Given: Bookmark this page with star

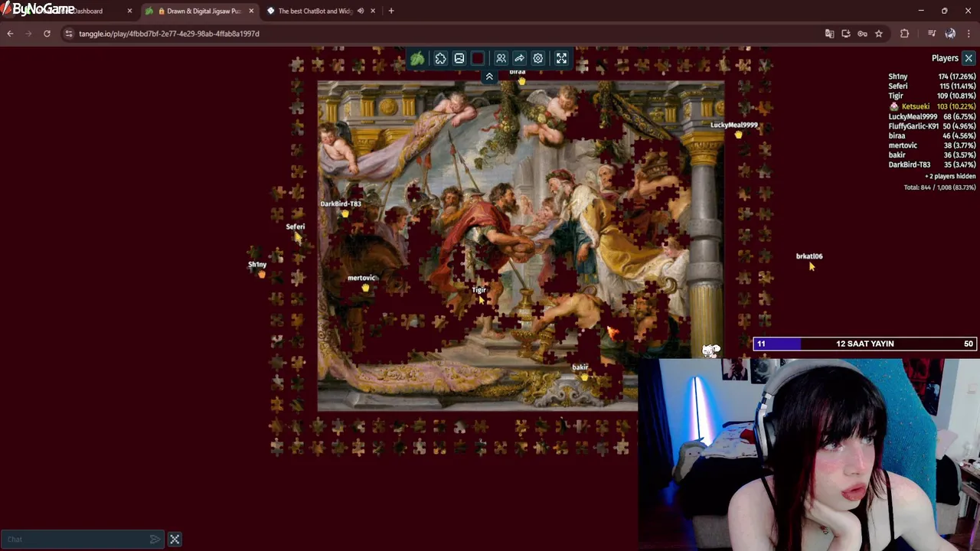Looking at the screenshot, I should pos(879,34).
